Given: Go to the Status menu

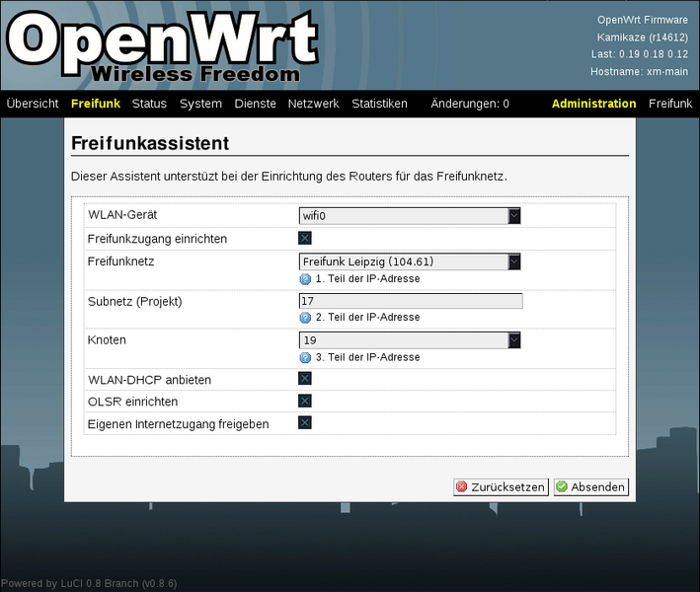Looking at the screenshot, I should point(149,104).
